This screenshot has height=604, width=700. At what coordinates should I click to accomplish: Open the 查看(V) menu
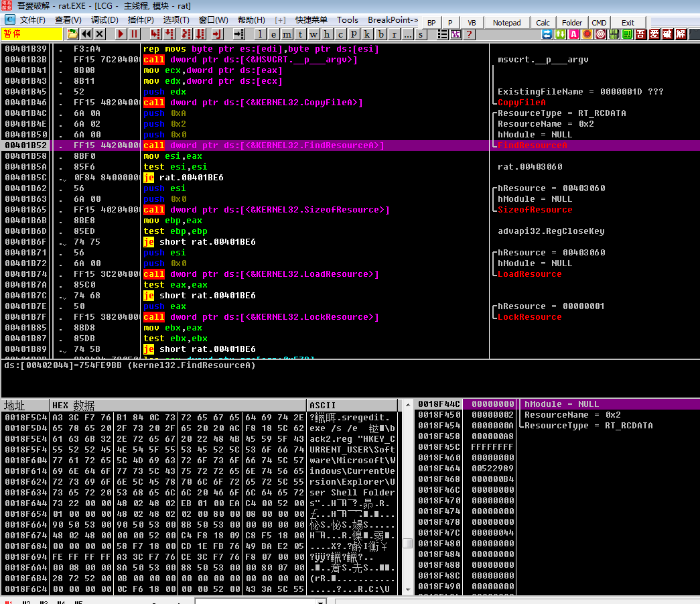(x=68, y=20)
